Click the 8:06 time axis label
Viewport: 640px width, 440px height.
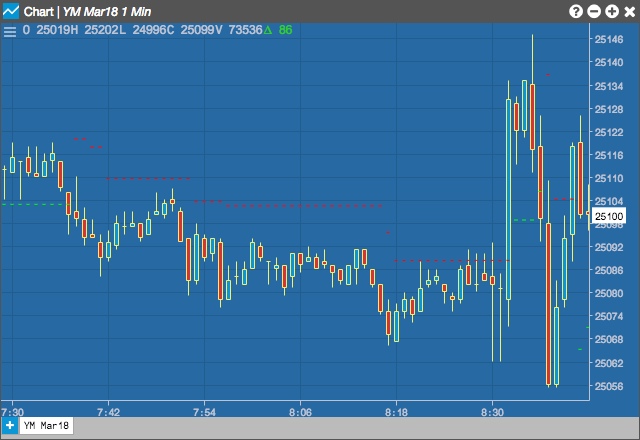pyautogui.click(x=300, y=412)
